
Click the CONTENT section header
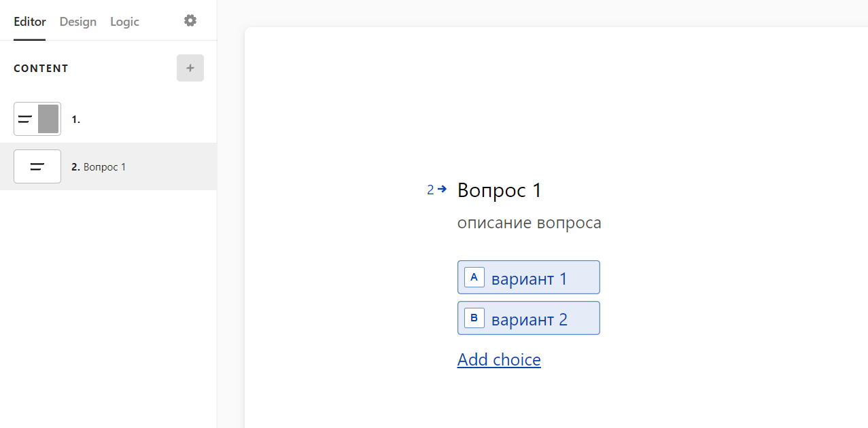tap(41, 68)
